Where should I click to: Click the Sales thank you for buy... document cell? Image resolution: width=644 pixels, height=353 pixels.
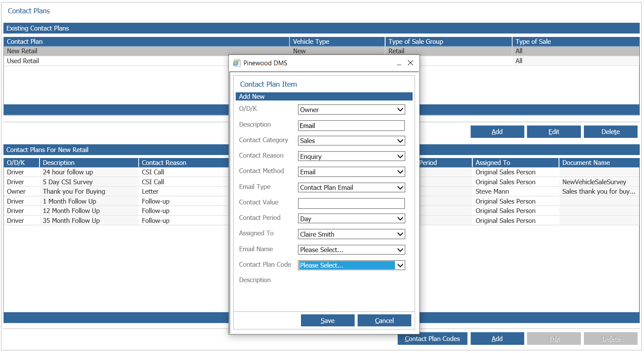click(599, 192)
